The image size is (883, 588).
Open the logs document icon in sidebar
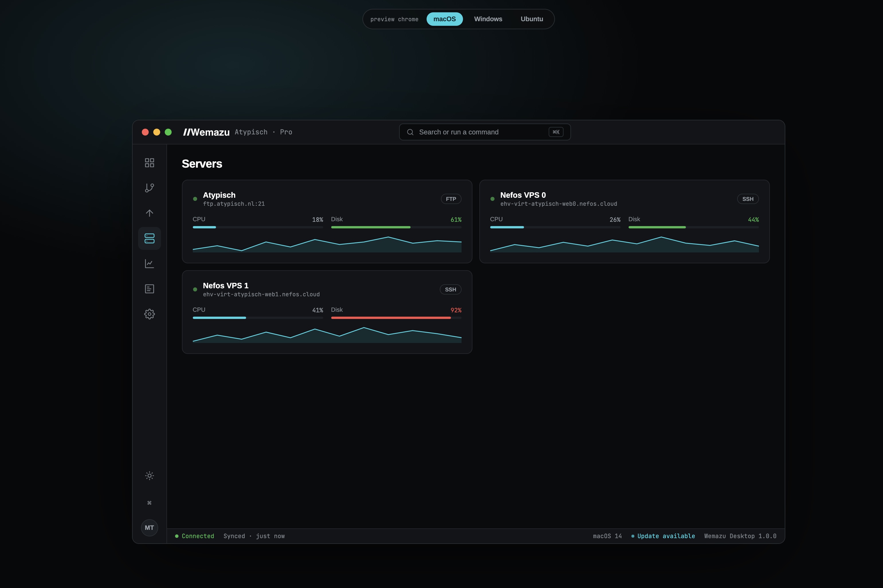tap(149, 289)
